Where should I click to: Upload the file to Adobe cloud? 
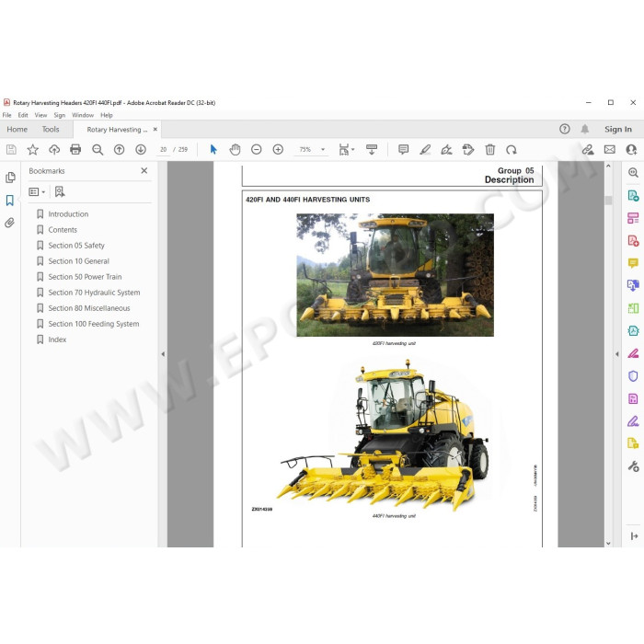pos(54,149)
